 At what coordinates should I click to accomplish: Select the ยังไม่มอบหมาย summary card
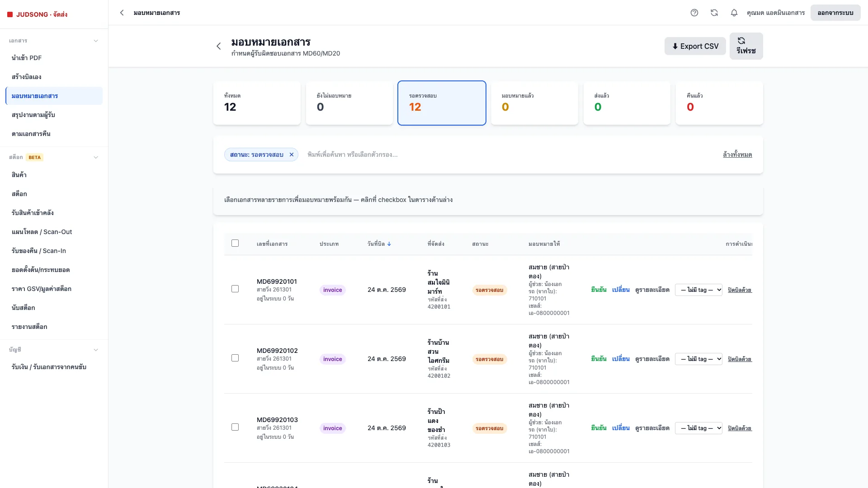[349, 103]
